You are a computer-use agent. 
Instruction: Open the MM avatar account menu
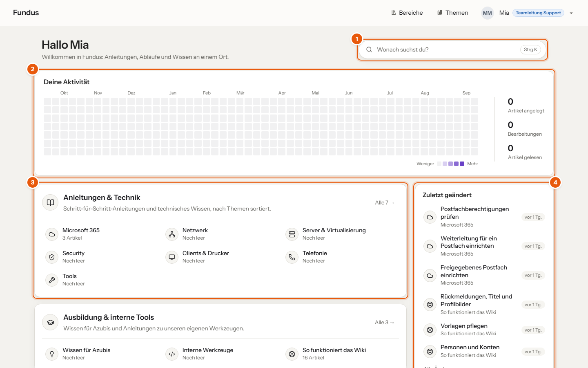click(x=488, y=13)
